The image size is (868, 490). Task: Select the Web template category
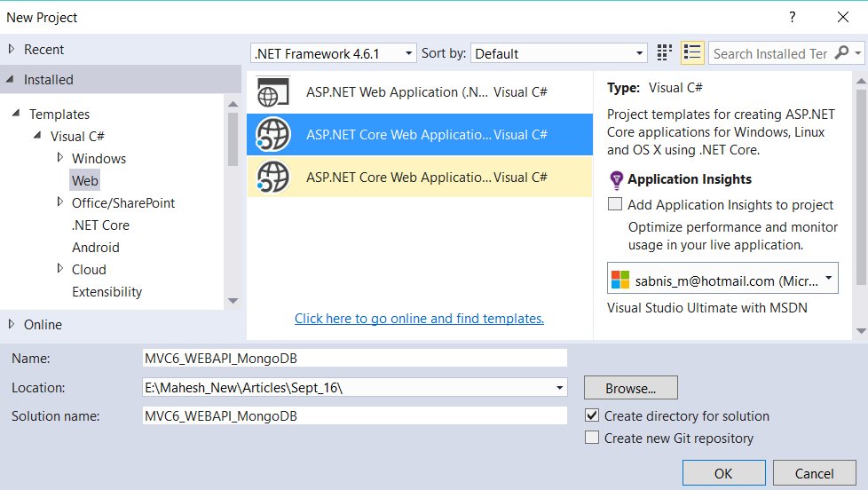pyautogui.click(x=84, y=180)
